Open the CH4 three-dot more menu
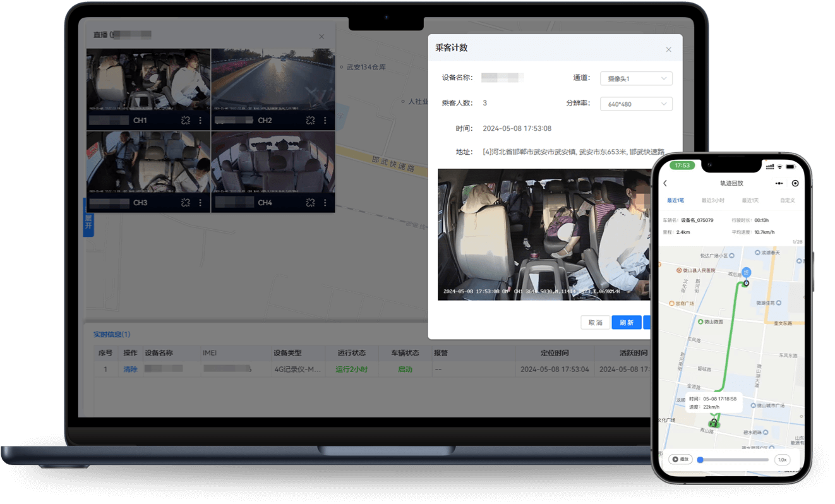The width and height of the screenshot is (835, 504). (325, 203)
